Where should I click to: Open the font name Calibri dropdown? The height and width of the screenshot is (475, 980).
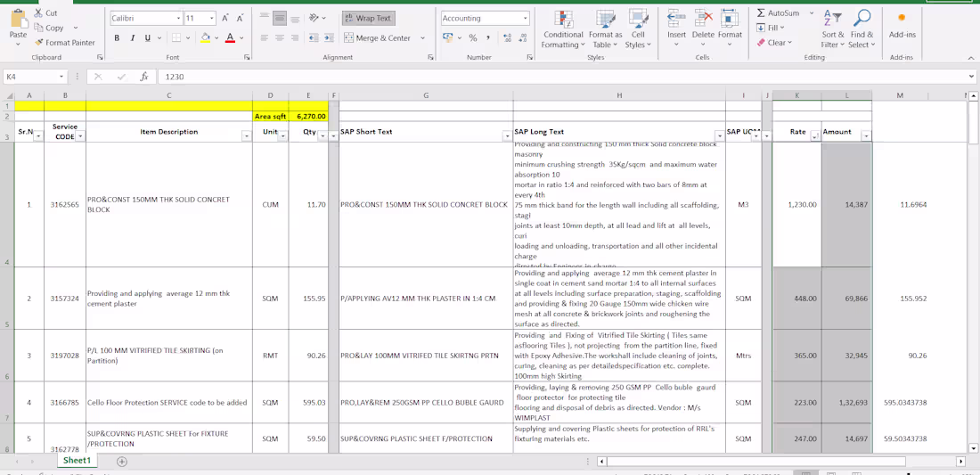[x=179, y=19]
